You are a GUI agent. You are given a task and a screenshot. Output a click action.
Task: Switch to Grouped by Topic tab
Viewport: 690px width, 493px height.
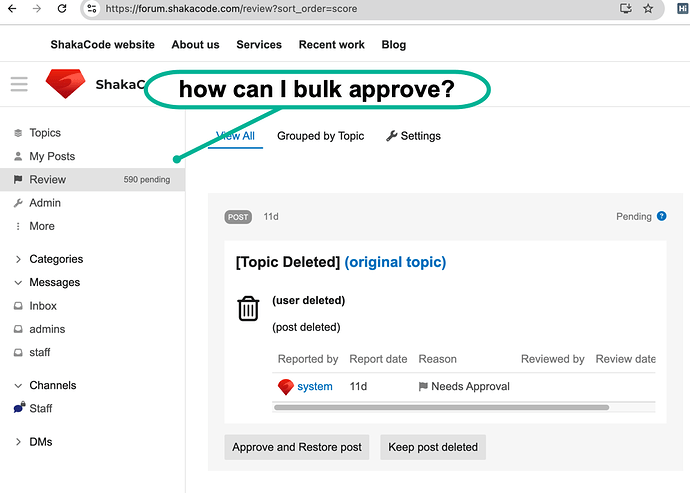(320, 136)
